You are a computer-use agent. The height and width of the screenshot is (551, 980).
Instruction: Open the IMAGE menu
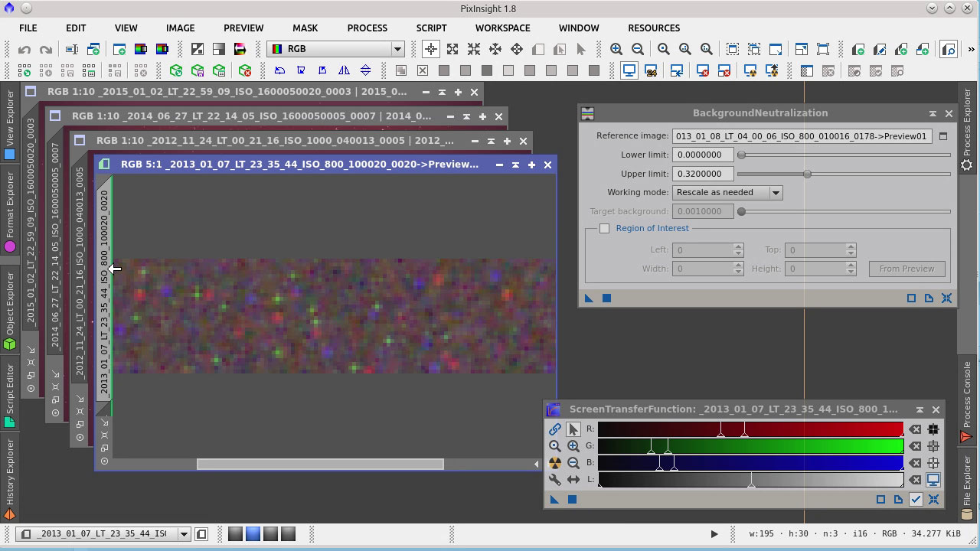pyautogui.click(x=181, y=28)
